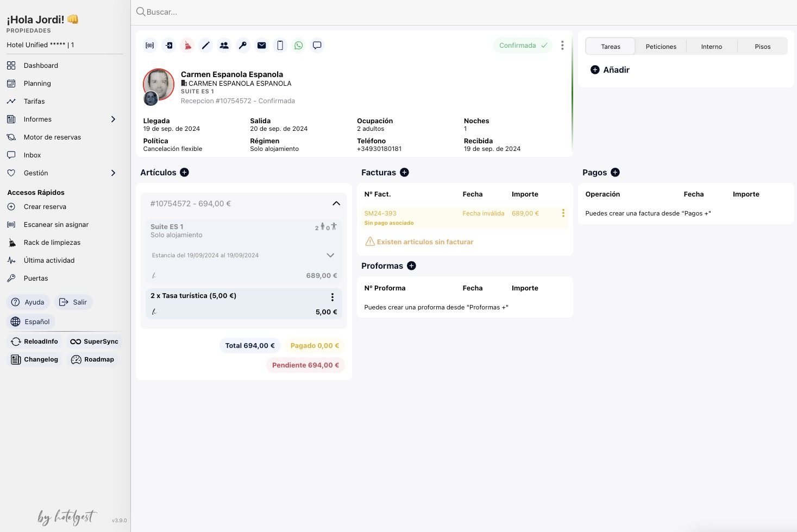Collapse the #10754572 articles group
Screen dimensions: 797x532
tap(336, 204)
